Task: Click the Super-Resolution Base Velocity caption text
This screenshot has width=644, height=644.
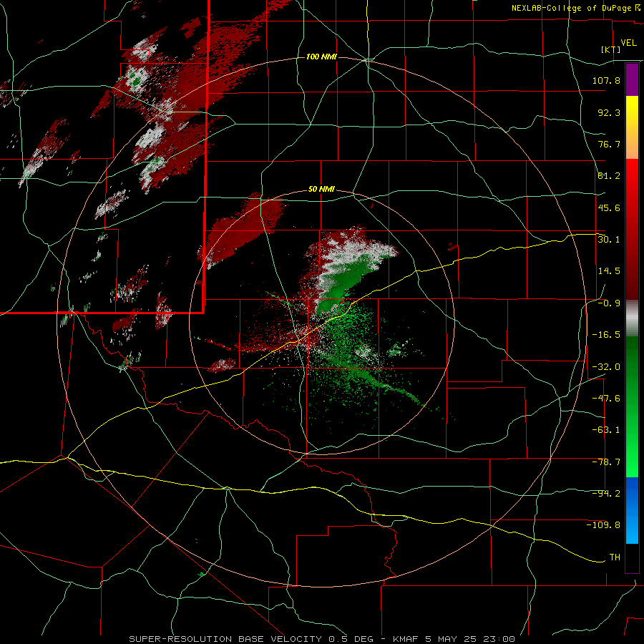Action: (x=321, y=639)
